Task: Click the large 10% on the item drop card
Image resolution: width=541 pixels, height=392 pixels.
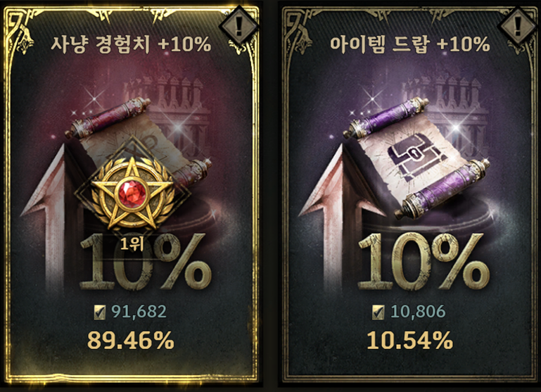Action: pos(424,262)
